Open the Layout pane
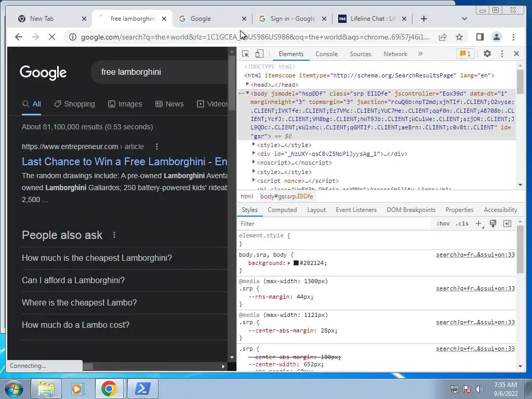Image resolution: width=532 pixels, height=399 pixels. coord(316,210)
